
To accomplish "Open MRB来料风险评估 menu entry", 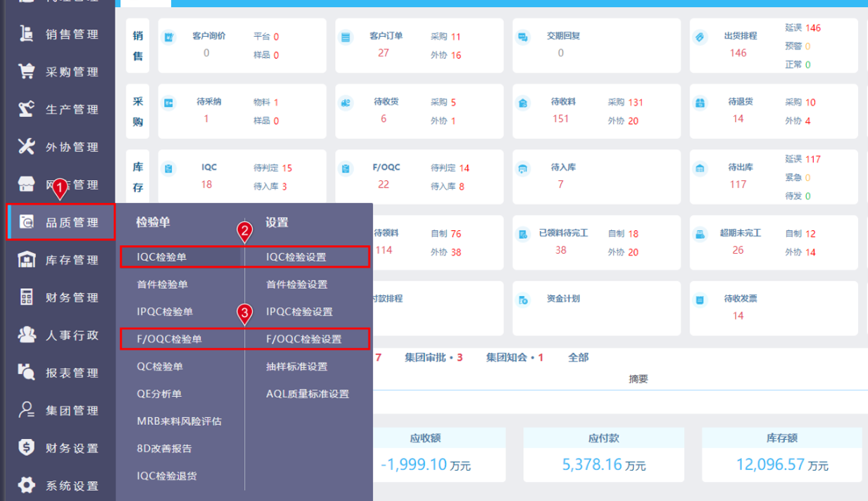I will click(180, 421).
